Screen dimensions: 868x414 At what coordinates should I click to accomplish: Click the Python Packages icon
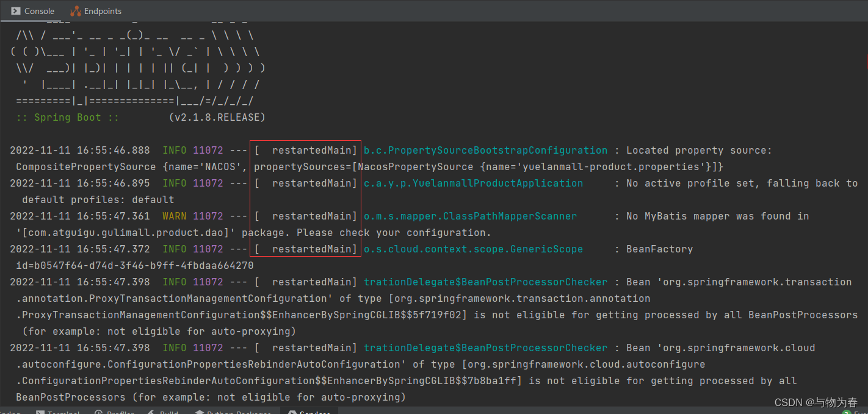(x=199, y=412)
